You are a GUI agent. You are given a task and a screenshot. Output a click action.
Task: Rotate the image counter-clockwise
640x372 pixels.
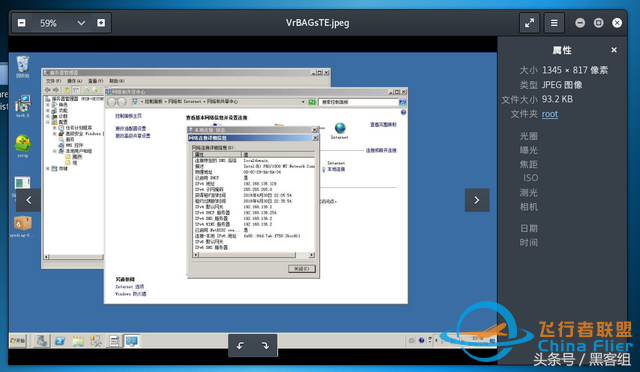pyautogui.click(x=240, y=345)
